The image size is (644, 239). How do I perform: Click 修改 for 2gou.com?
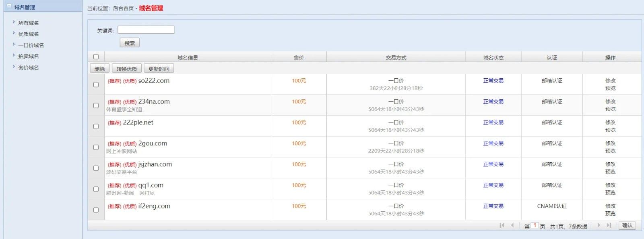(x=610, y=143)
